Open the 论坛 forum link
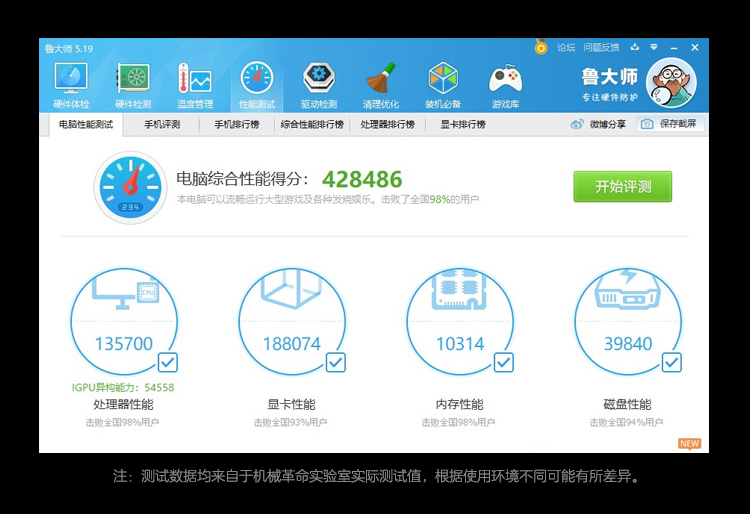Image resolution: width=750 pixels, height=514 pixels. click(x=566, y=47)
